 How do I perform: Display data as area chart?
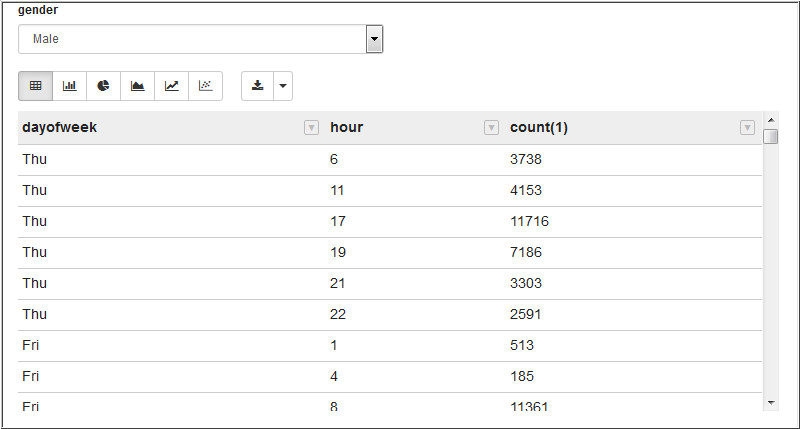137,86
